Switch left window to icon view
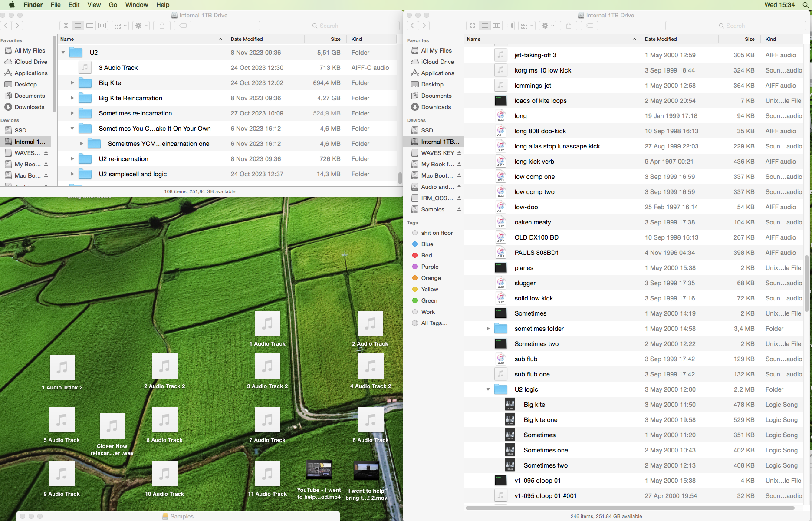The height and width of the screenshot is (521, 812). [66, 26]
